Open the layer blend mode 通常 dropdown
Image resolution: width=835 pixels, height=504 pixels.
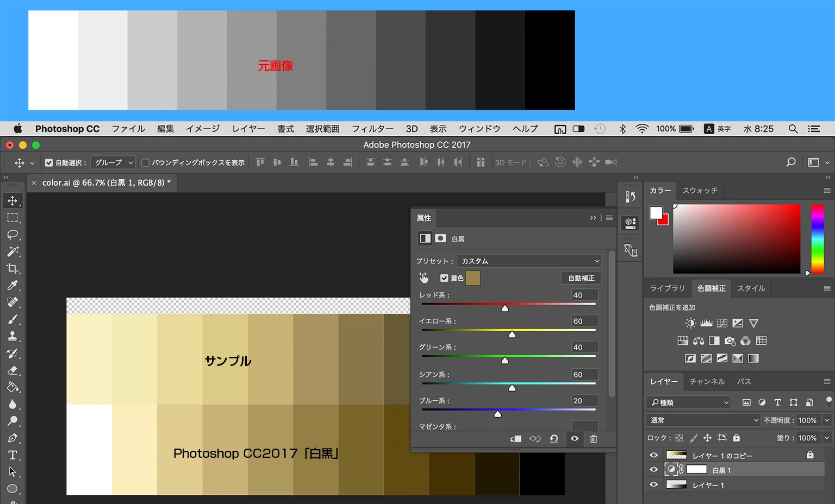(703, 420)
